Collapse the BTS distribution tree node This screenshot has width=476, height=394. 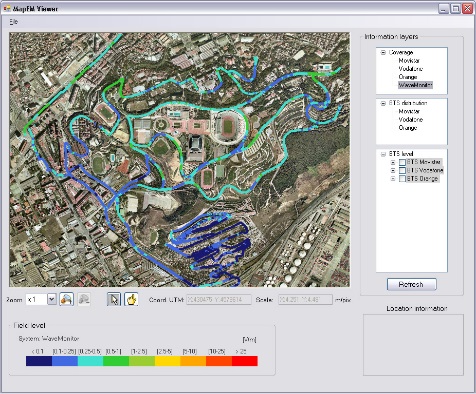383,103
